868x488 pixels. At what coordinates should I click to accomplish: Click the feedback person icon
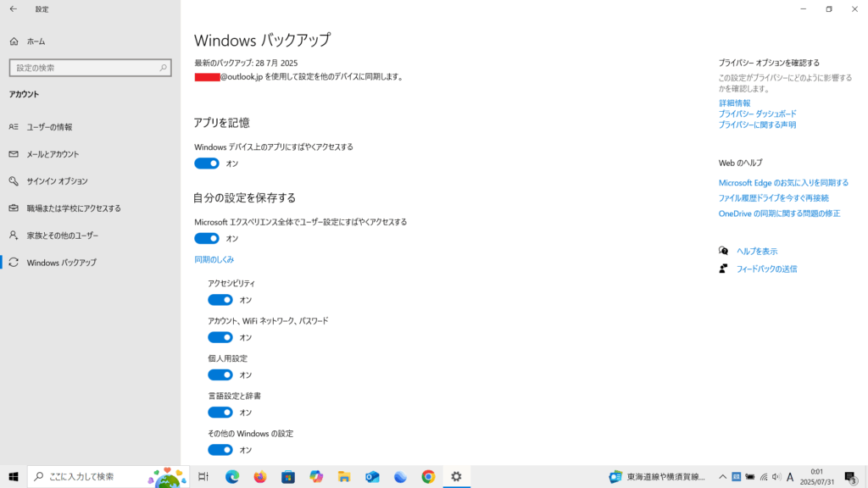(723, 269)
